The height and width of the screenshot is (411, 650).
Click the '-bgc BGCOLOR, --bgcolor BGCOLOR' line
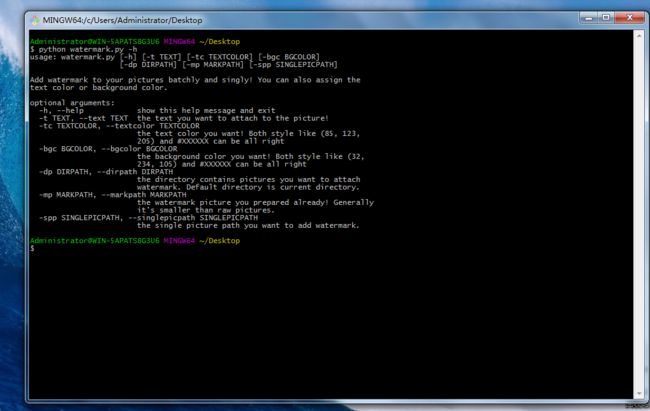(x=108, y=149)
